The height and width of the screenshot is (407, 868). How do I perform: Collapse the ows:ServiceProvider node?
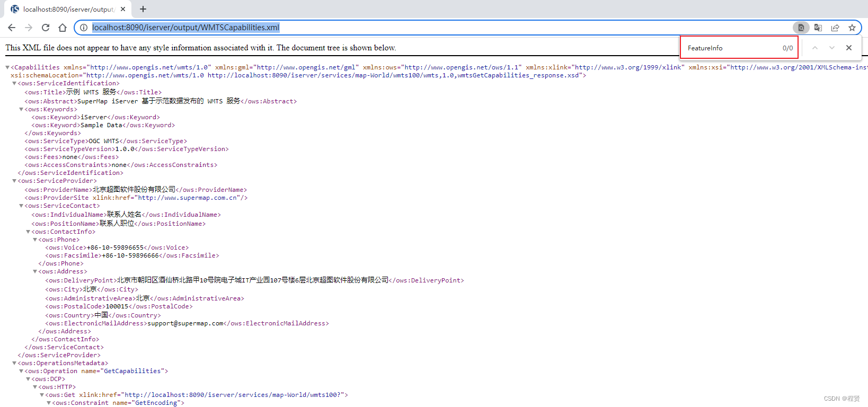(x=14, y=181)
